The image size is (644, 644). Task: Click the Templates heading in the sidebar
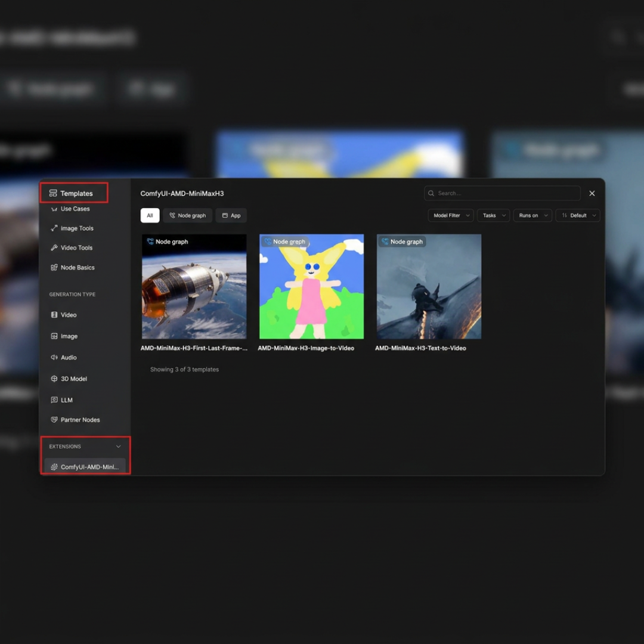click(x=76, y=193)
